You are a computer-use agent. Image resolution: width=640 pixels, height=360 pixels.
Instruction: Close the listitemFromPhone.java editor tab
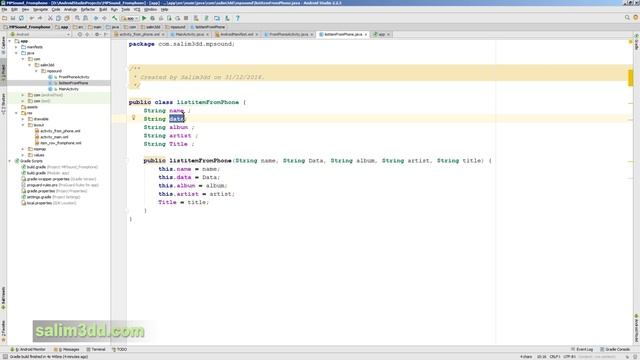(x=366, y=35)
